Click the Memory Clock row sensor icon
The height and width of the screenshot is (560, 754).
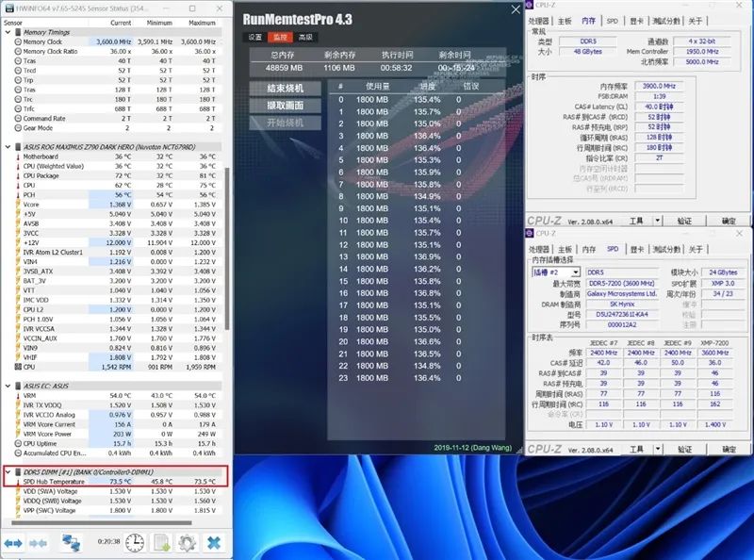tap(18, 41)
